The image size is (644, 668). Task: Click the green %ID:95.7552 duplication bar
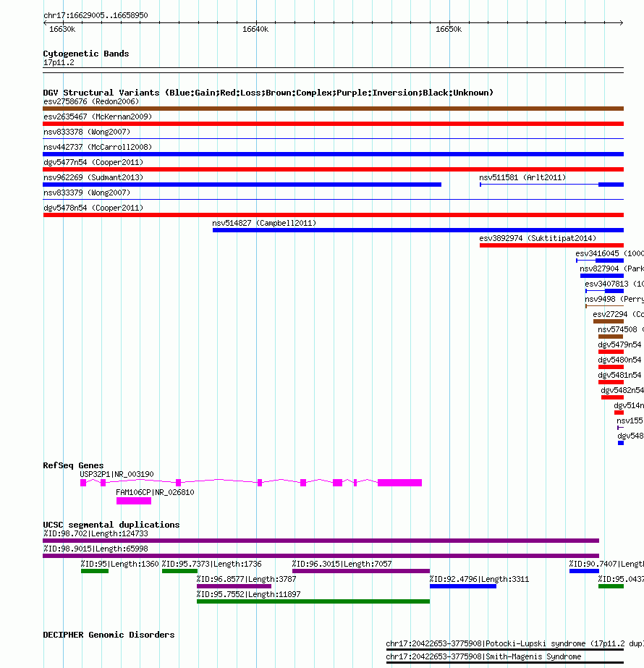click(x=313, y=601)
